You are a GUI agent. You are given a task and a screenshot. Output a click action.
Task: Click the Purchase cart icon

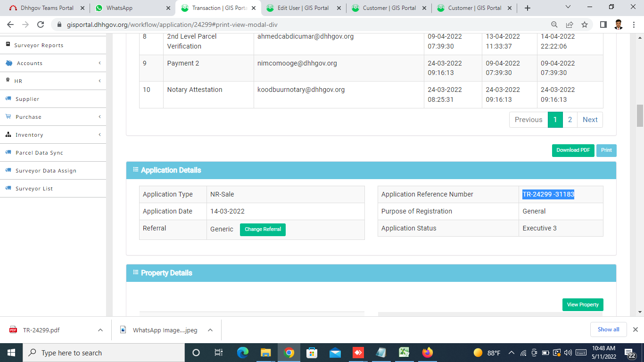coord(8,116)
